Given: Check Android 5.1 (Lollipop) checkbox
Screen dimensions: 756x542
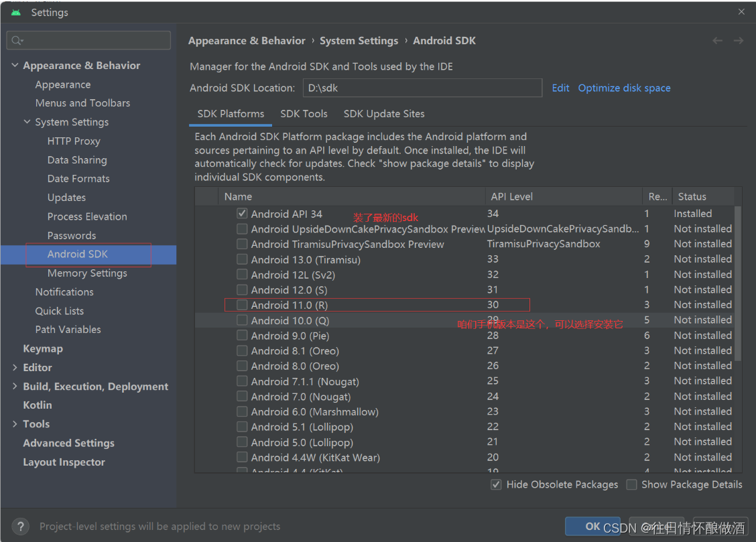Looking at the screenshot, I should pos(242,426).
